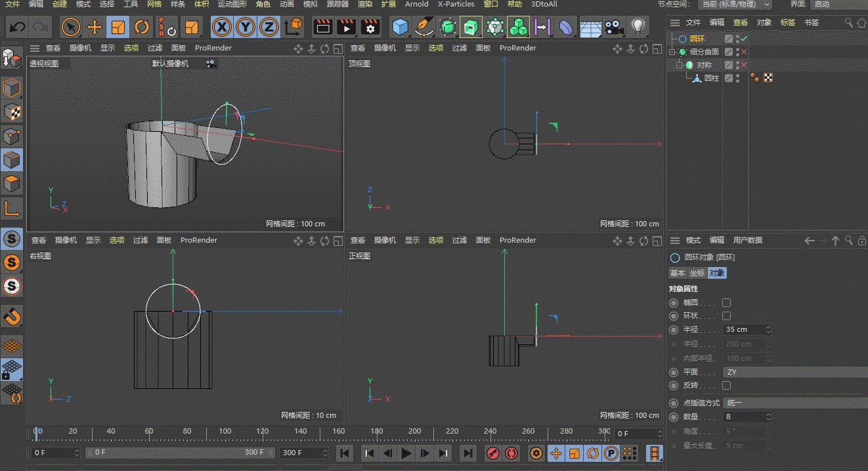
Task: Click the Light bulb icon in the toolbar
Action: click(x=637, y=27)
